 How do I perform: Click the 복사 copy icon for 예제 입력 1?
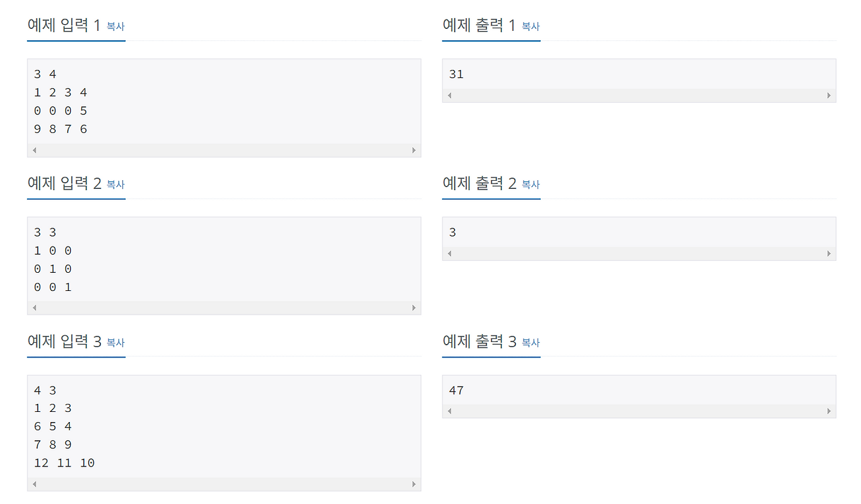point(114,26)
